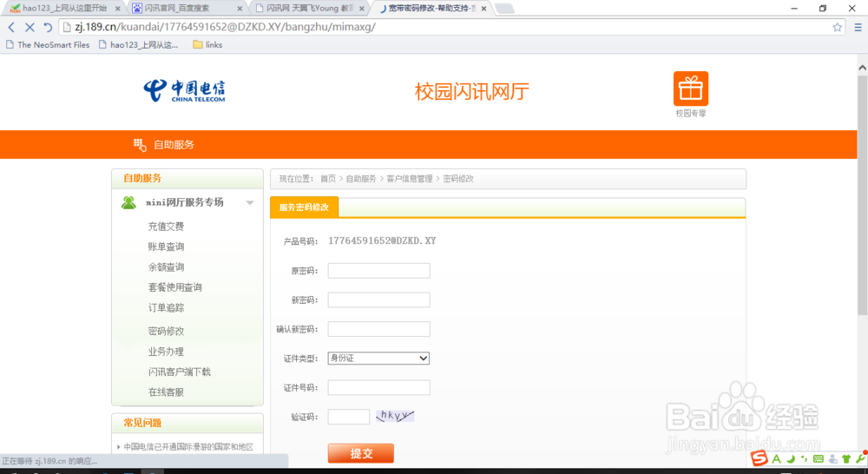The width and height of the screenshot is (868, 474).
Task: Focus the 新密码 input field
Action: [x=378, y=300]
